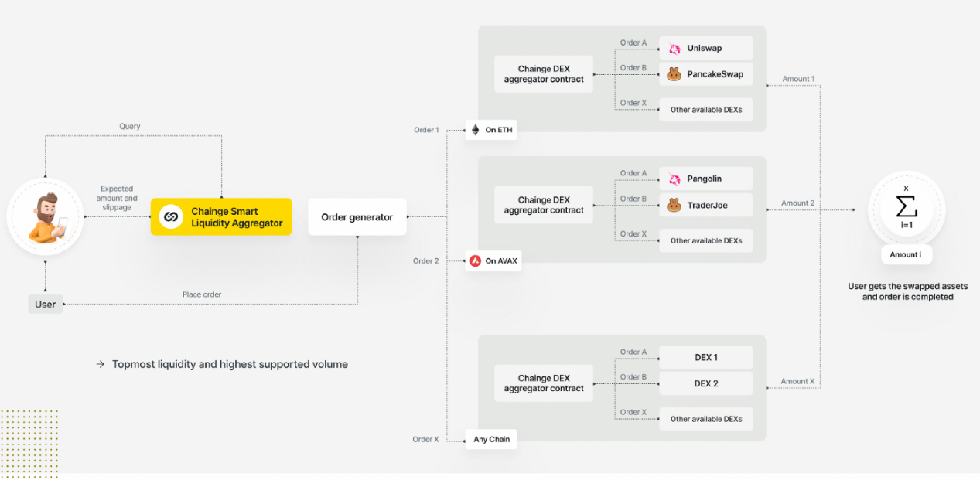Click the user avatar illustration
The image size is (980, 480).
coord(46,217)
